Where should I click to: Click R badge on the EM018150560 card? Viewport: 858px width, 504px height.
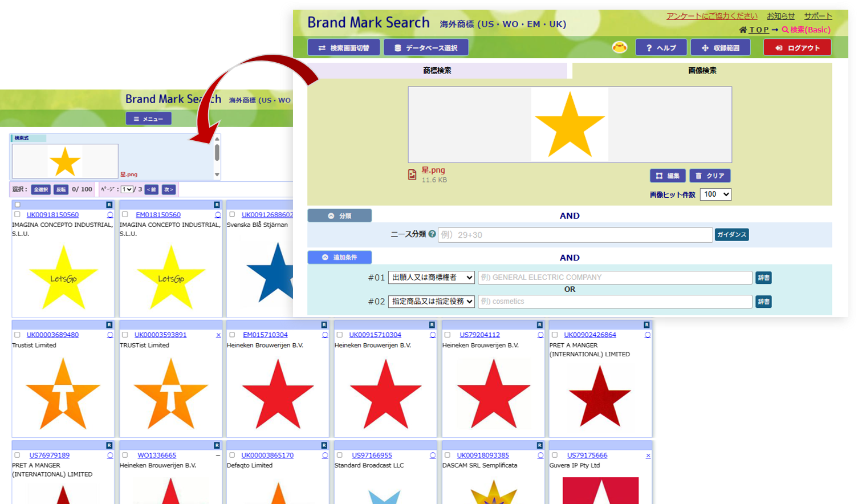[x=217, y=205]
